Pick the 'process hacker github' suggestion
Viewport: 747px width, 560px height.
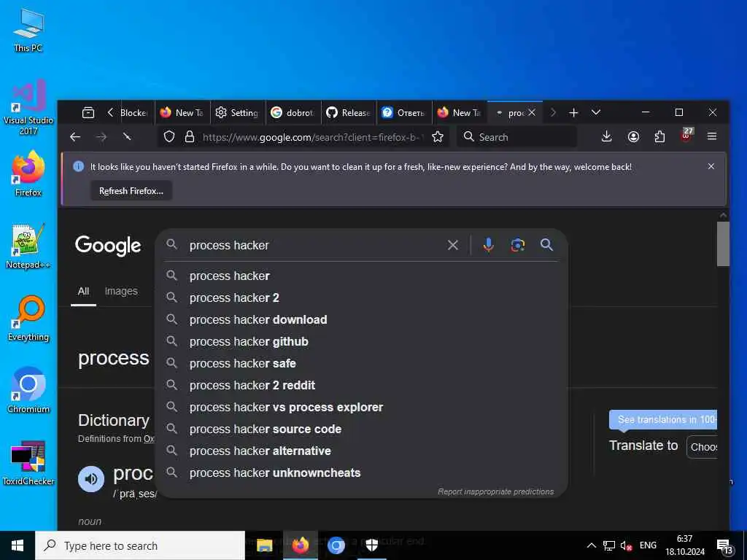coord(360,342)
